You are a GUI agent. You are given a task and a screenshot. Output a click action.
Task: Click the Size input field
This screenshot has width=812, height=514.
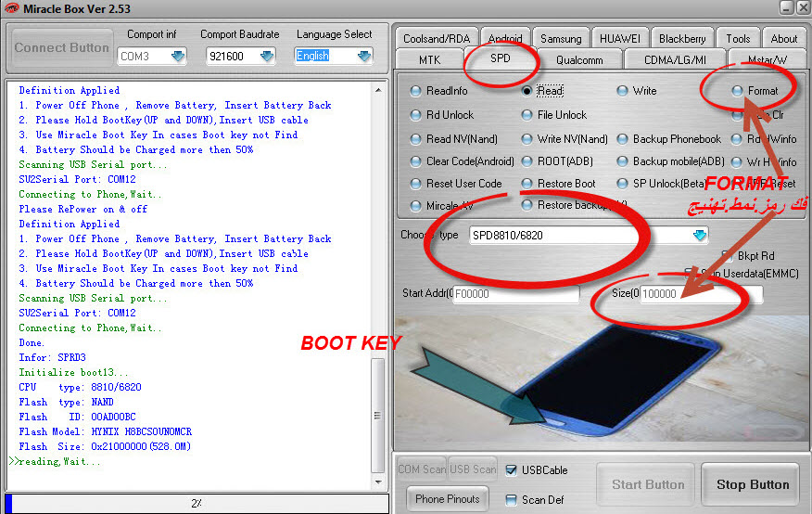point(701,294)
